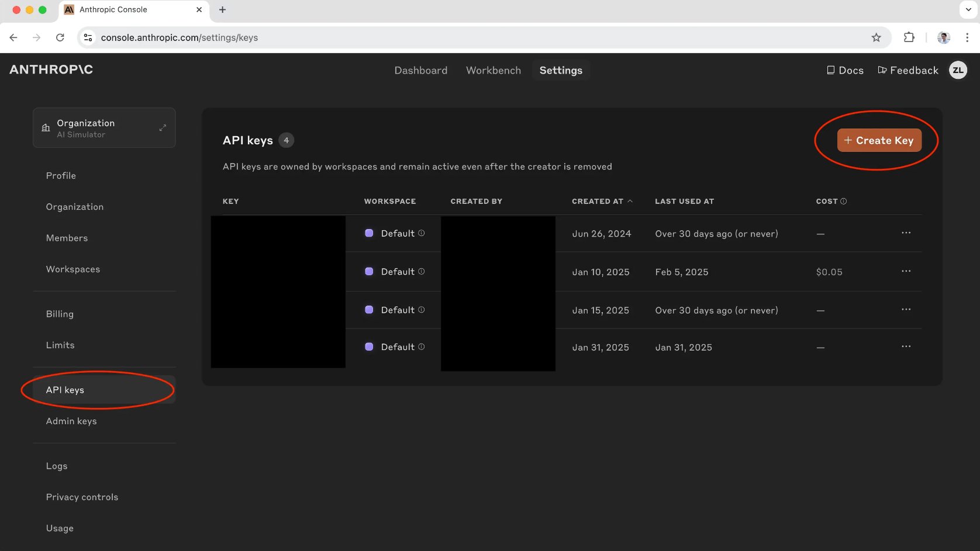This screenshot has height=551, width=980.
Task: Click the CREATED BY column header
Action: [476, 201]
